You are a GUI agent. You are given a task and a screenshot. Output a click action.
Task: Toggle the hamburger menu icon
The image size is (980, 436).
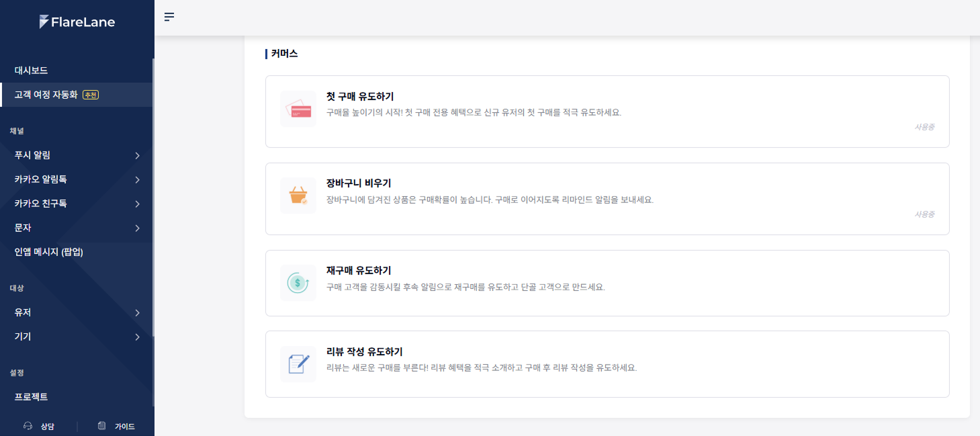click(169, 17)
